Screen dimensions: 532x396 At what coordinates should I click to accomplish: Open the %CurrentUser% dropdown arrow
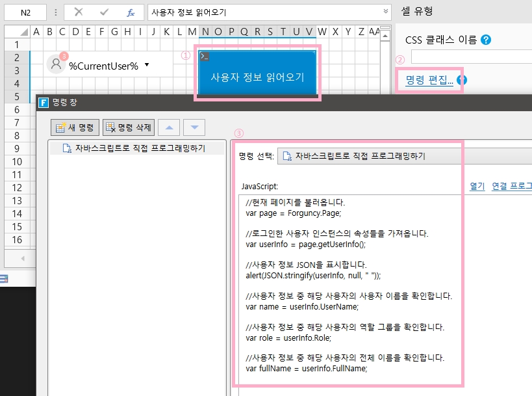147,65
